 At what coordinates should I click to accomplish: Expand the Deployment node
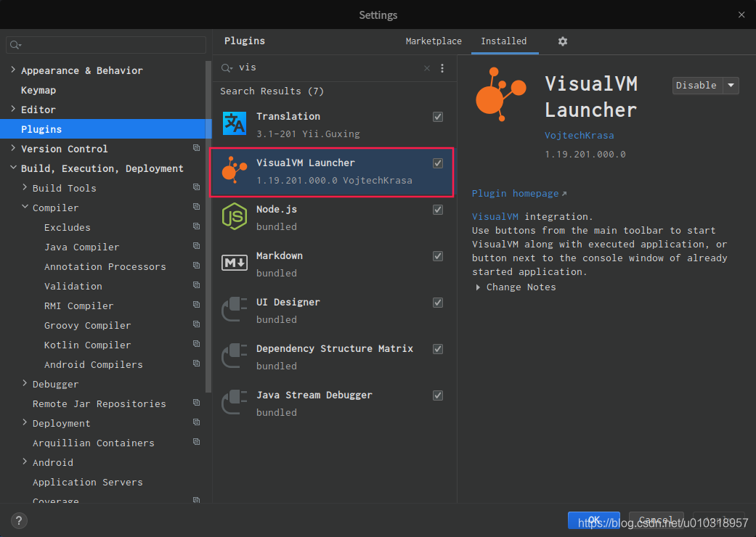pos(25,422)
